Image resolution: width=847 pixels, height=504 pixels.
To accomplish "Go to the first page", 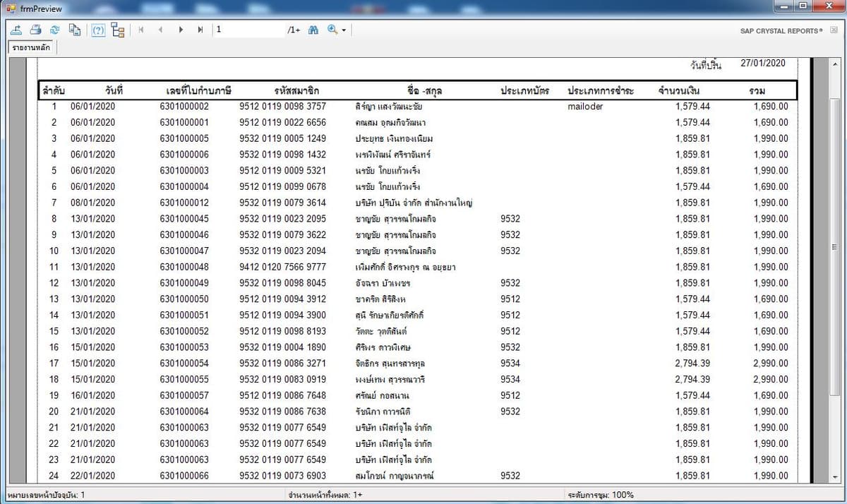I will (x=142, y=30).
